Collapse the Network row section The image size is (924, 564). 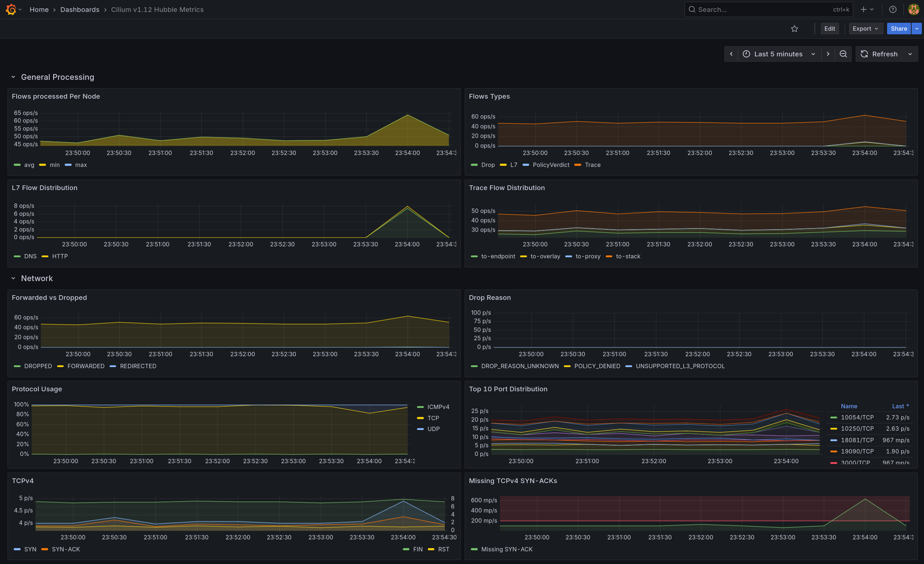pyautogui.click(x=13, y=278)
